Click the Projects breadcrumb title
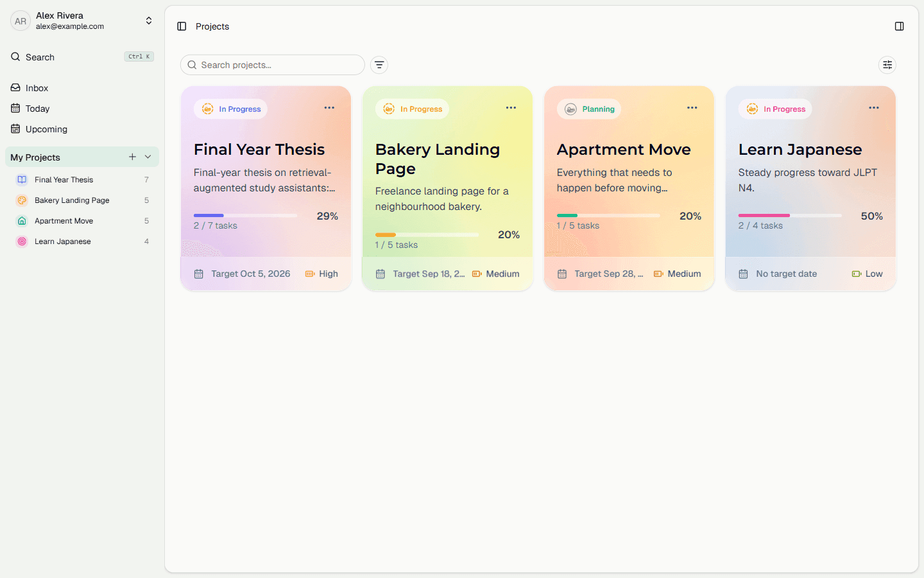 tap(212, 26)
